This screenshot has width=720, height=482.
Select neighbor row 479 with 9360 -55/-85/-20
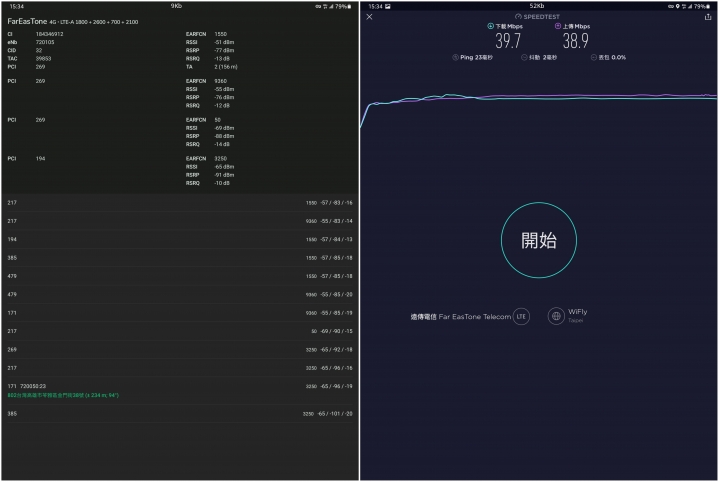(180, 294)
